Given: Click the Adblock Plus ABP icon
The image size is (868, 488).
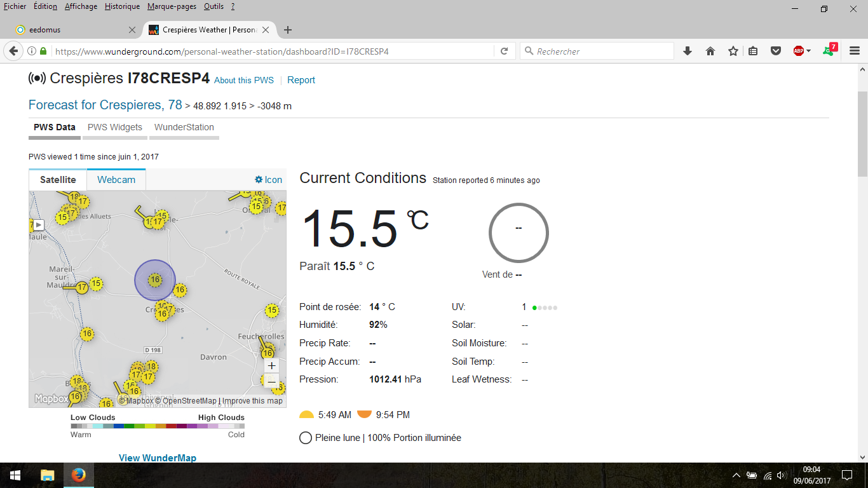Looking at the screenshot, I should point(799,51).
